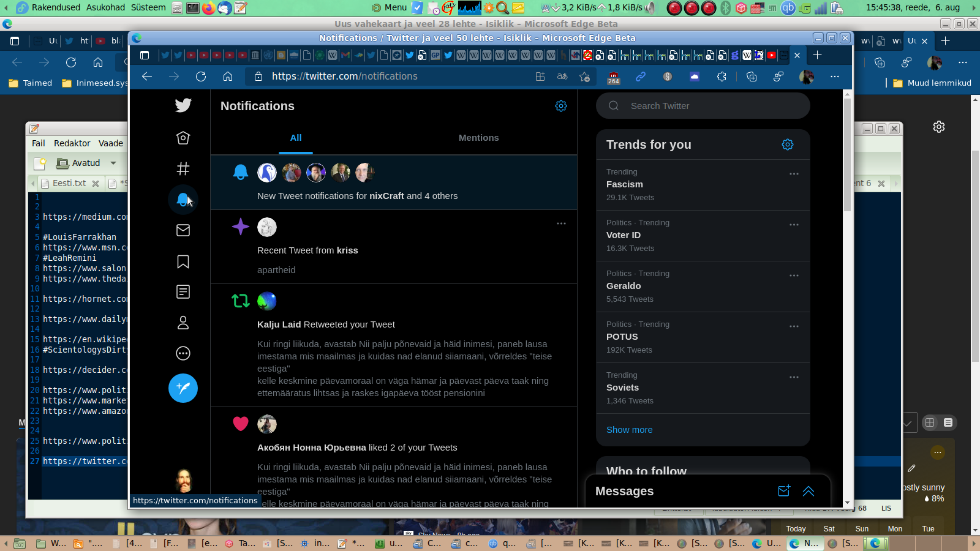
Task: Click the blue compose Tweet button
Action: pyautogui.click(x=183, y=388)
